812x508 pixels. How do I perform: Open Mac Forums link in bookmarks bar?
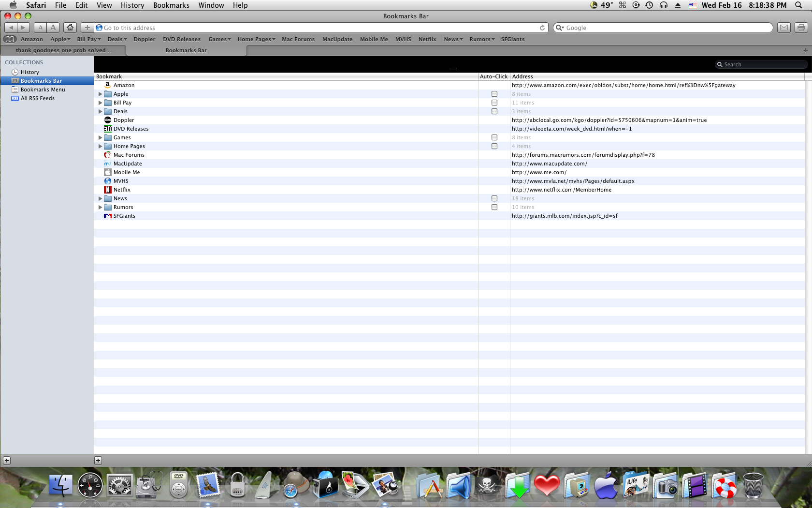298,39
